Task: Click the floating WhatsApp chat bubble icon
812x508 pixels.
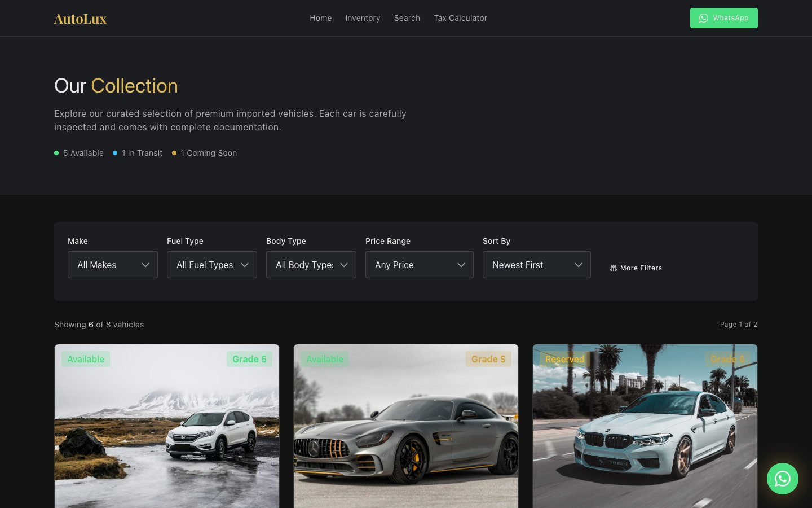Action: pyautogui.click(x=783, y=479)
